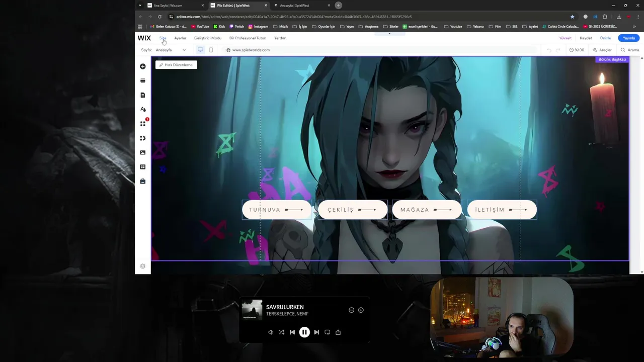This screenshot has width=644, height=362.
Task: Open the Media image icon in sidebar
Action: coord(143,152)
